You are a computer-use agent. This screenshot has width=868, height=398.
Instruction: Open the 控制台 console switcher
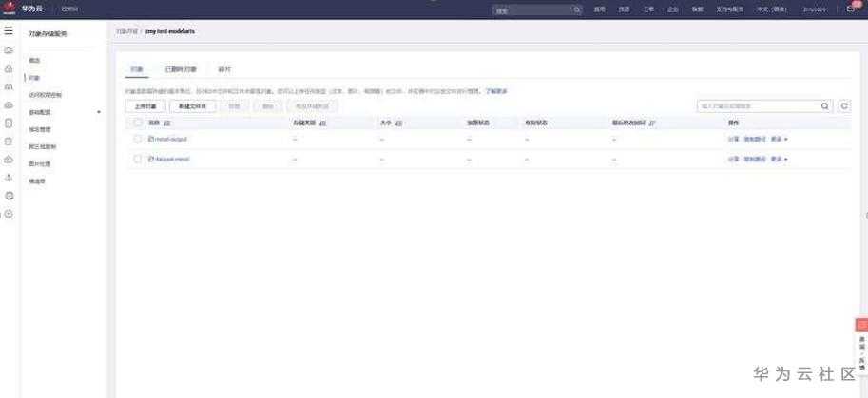tap(69, 9)
